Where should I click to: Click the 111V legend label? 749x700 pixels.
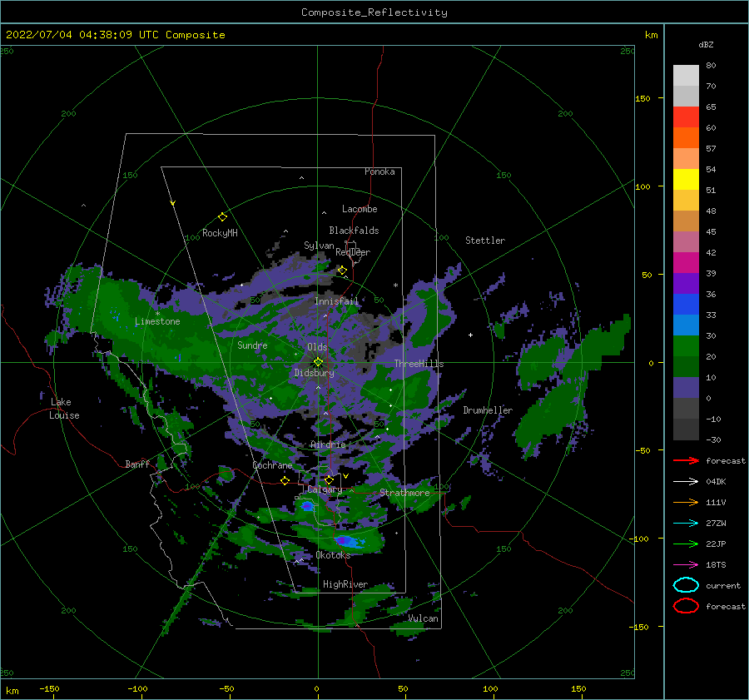click(x=716, y=502)
